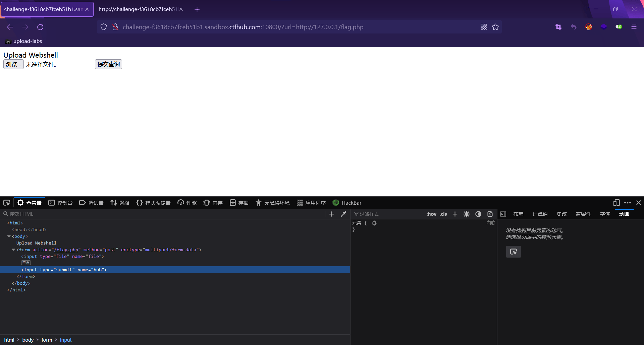This screenshot has width=644, height=345.
Task: Click the 浏览... file browse button
Action: click(13, 64)
